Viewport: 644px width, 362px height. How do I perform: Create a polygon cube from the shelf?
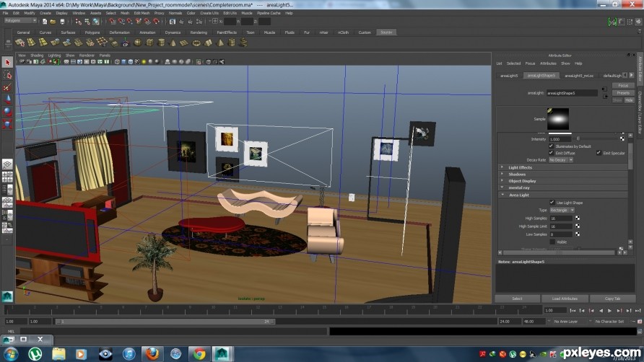coord(149,43)
